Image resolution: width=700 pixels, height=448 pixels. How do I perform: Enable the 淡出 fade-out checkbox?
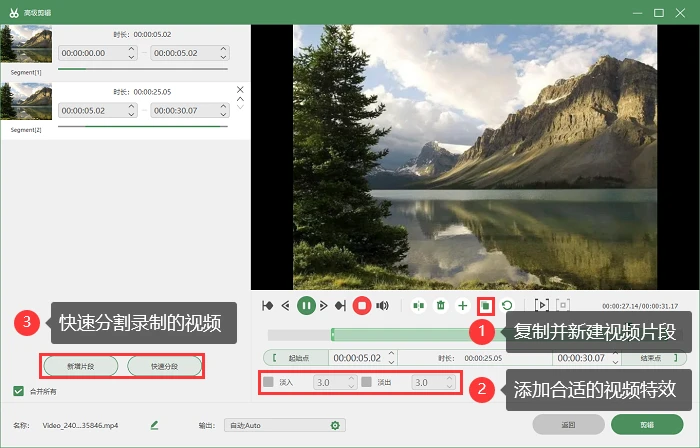pos(367,382)
